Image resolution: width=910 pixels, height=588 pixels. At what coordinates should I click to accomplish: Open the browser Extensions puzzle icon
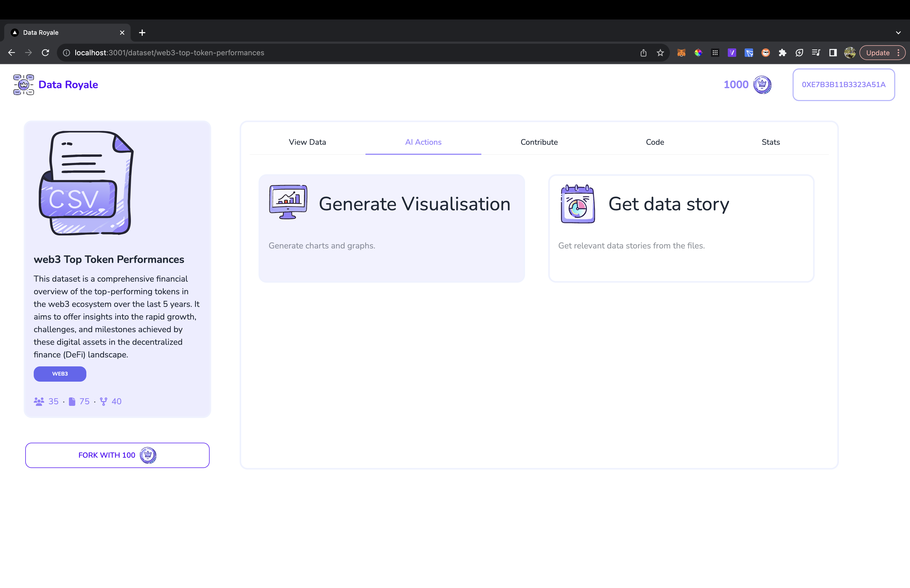point(783,53)
